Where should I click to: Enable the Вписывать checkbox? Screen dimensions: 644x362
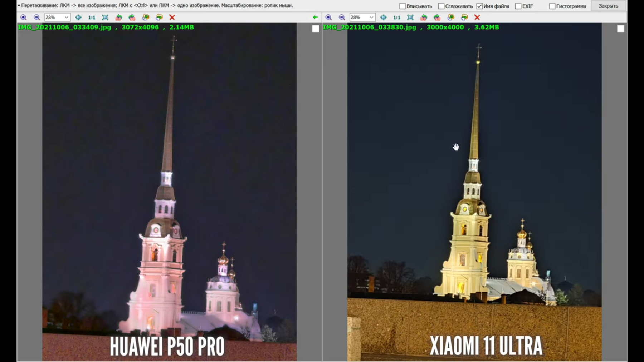402,6
